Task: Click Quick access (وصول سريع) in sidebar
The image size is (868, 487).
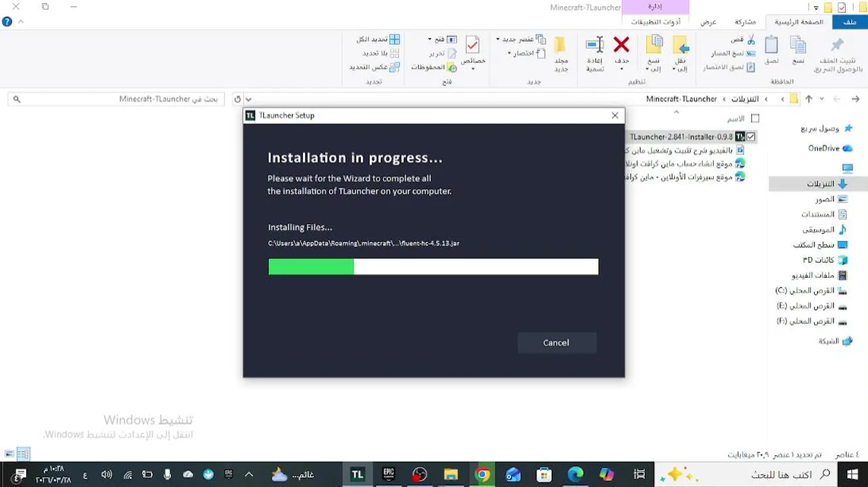Action: (x=825, y=129)
